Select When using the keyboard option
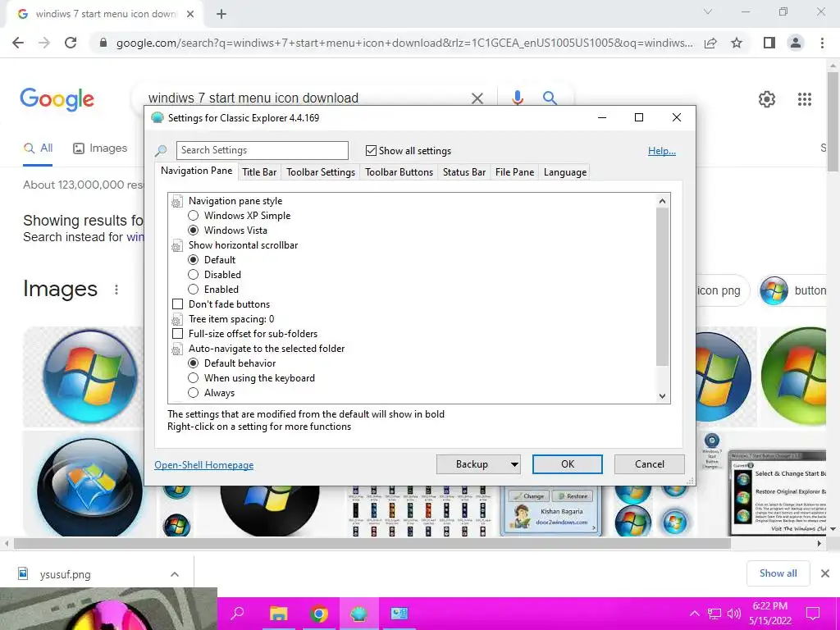This screenshot has height=630, width=840. click(x=194, y=377)
